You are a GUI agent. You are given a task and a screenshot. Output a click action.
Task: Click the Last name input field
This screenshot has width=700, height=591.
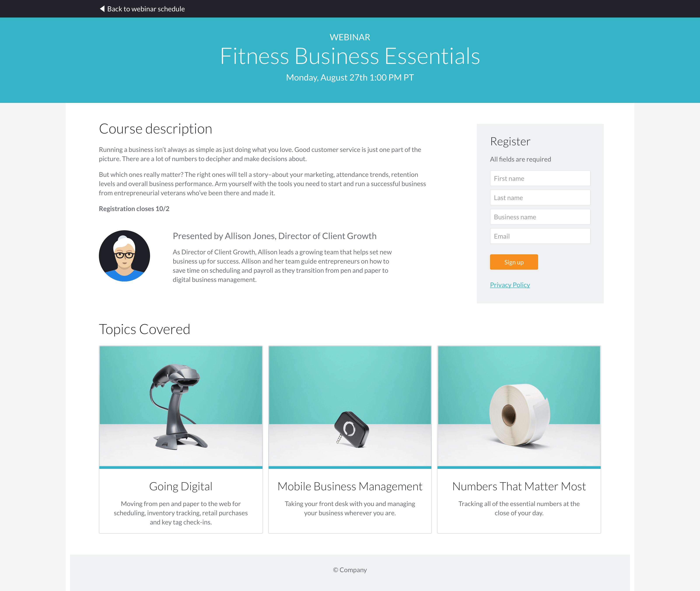click(539, 197)
